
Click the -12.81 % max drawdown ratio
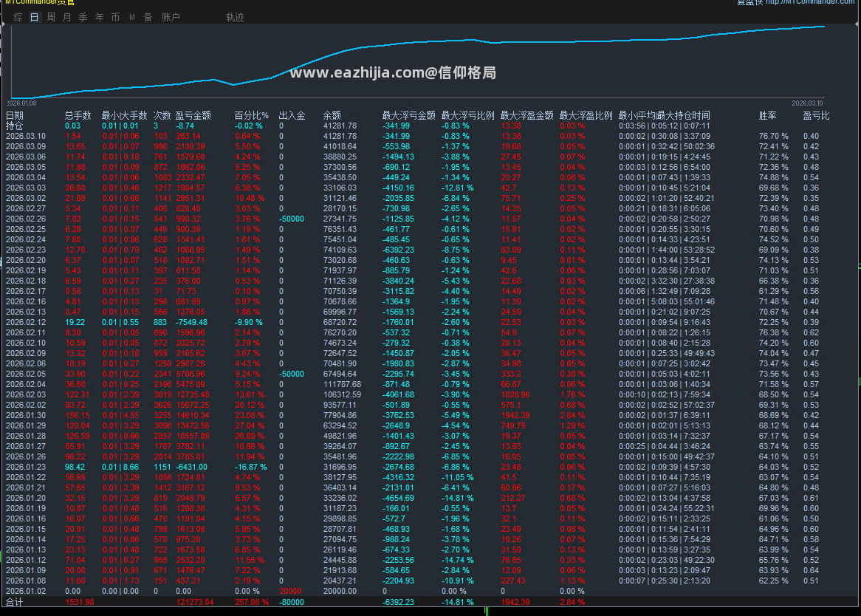tap(457, 188)
